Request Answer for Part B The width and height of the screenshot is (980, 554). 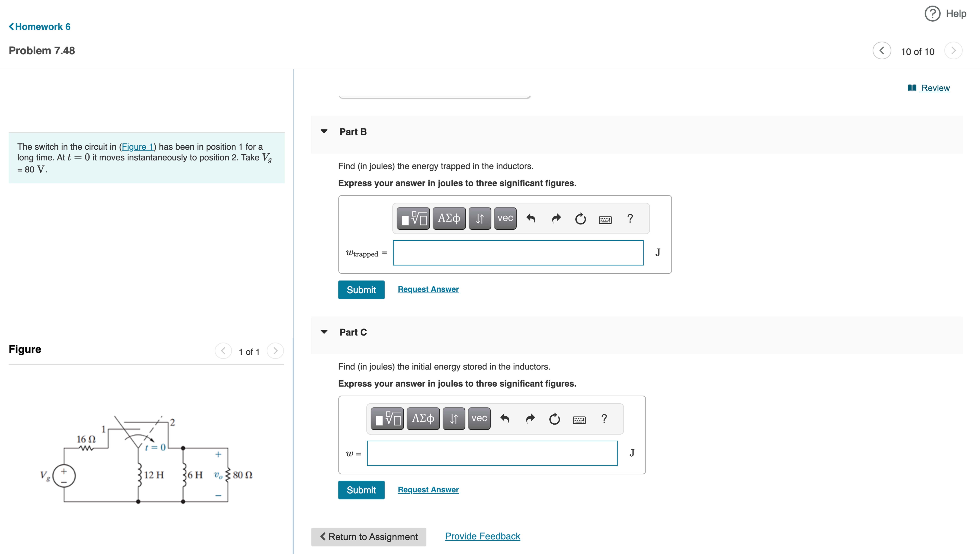(x=428, y=289)
